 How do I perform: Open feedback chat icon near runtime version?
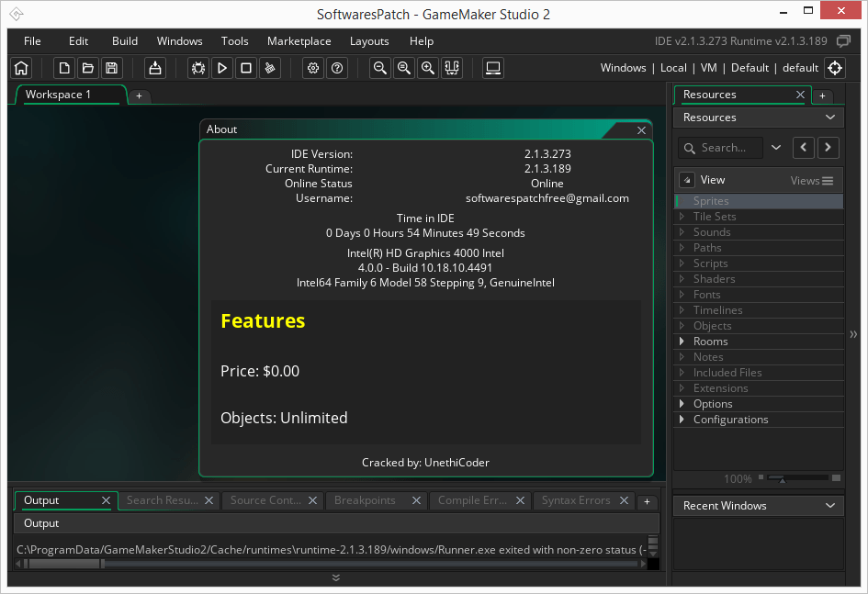(843, 41)
